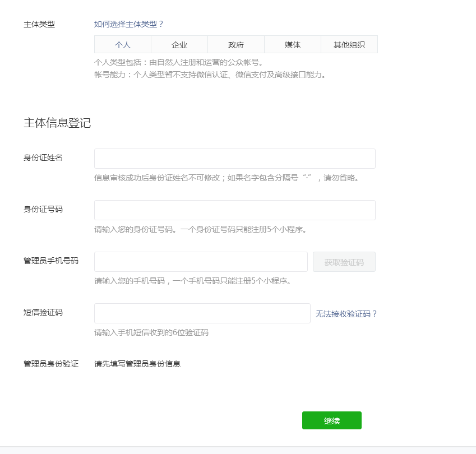Image resolution: width=476 pixels, height=454 pixels.
Task: Choose the 政府 subject type tab
Action: pyautogui.click(x=236, y=44)
